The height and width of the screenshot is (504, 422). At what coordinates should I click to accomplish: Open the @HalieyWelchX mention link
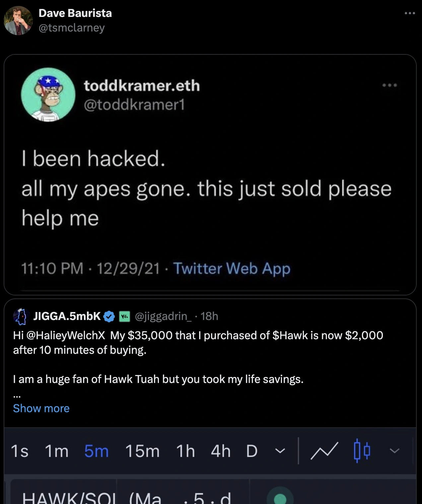coord(65,335)
